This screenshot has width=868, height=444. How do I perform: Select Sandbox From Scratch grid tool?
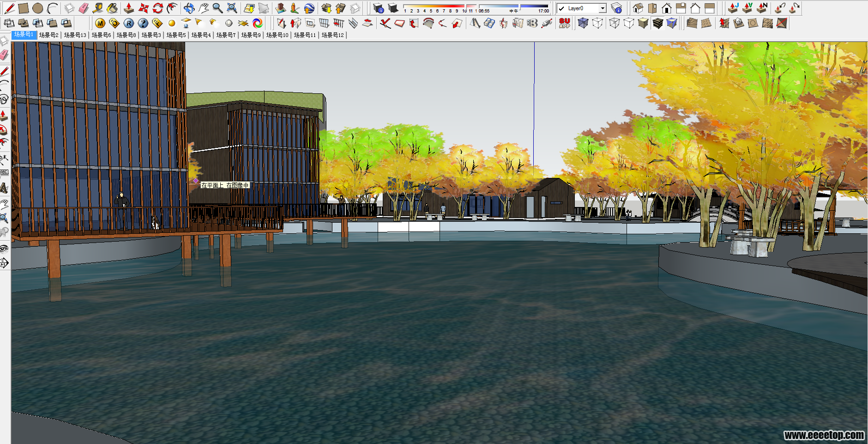706,23
